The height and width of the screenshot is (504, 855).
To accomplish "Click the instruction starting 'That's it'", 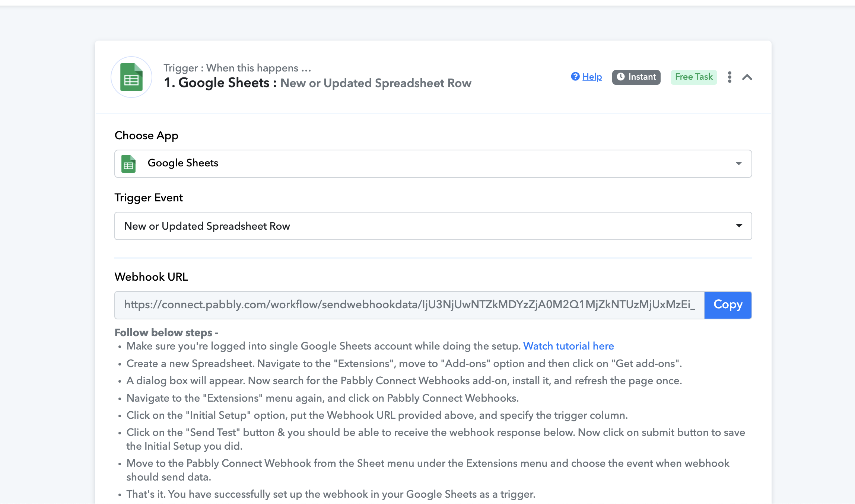I will click(331, 494).
